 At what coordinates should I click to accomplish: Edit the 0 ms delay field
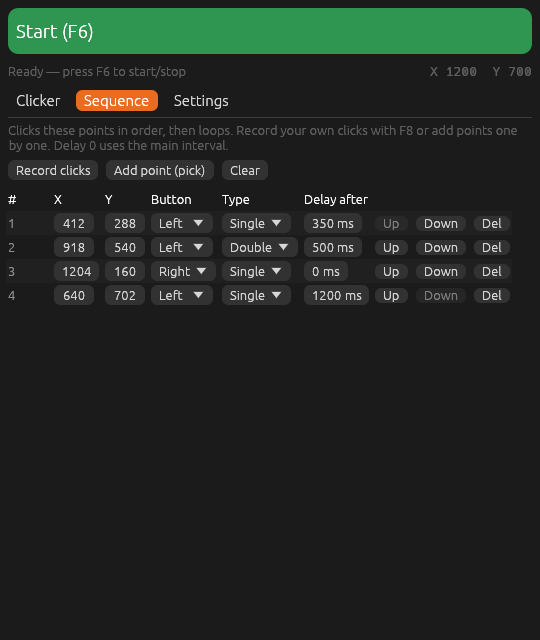tap(326, 271)
